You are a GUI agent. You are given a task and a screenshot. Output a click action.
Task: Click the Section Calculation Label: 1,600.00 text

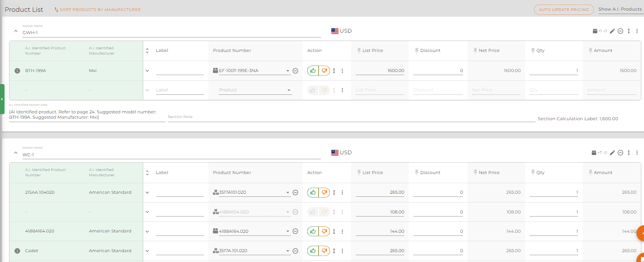pyautogui.click(x=578, y=119)
